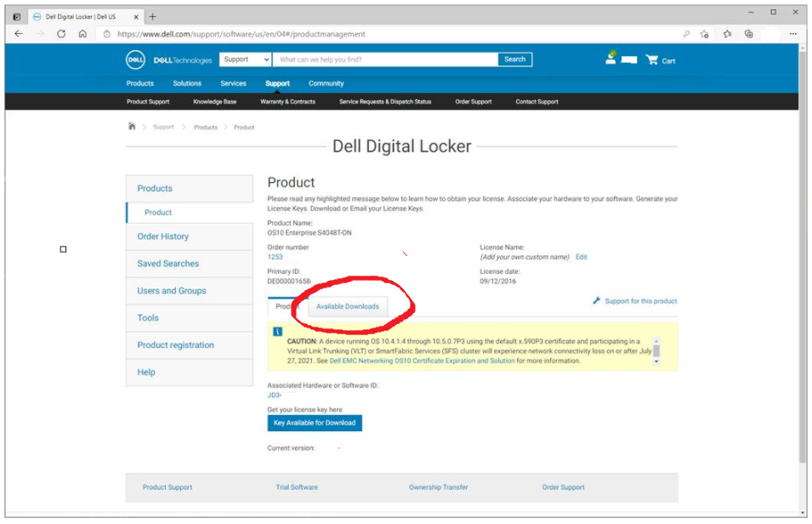Open the Solutions top menu
The width and height of the screenshot is (812, 524).
(x=187, y=83)
